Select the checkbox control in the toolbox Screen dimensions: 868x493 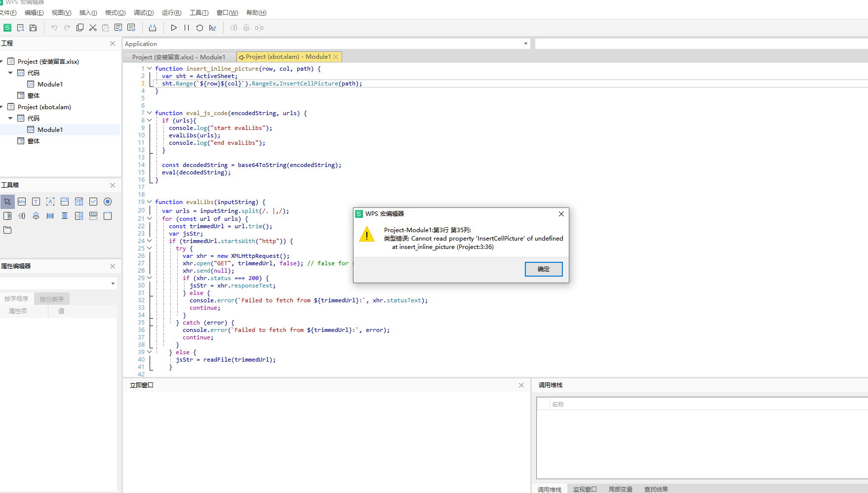coord(93,202)
